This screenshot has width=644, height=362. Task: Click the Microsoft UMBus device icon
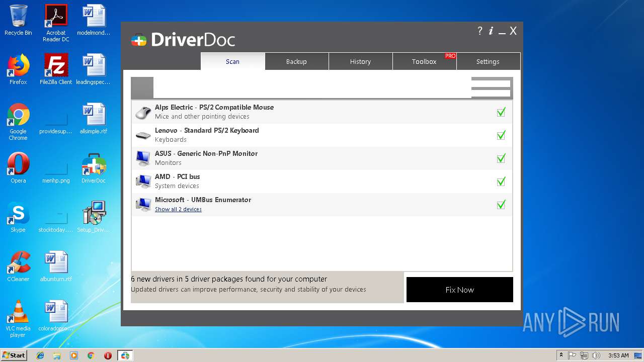[143, 205]
